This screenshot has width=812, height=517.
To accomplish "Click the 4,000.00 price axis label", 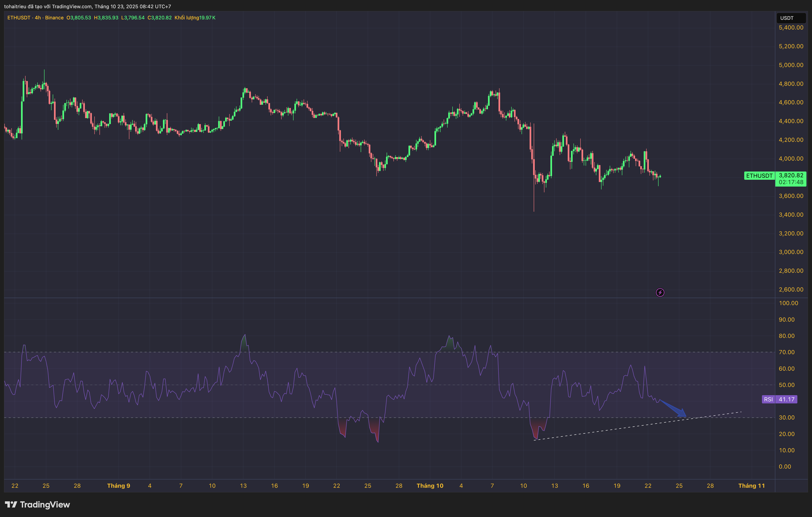I will click(791, 159).
